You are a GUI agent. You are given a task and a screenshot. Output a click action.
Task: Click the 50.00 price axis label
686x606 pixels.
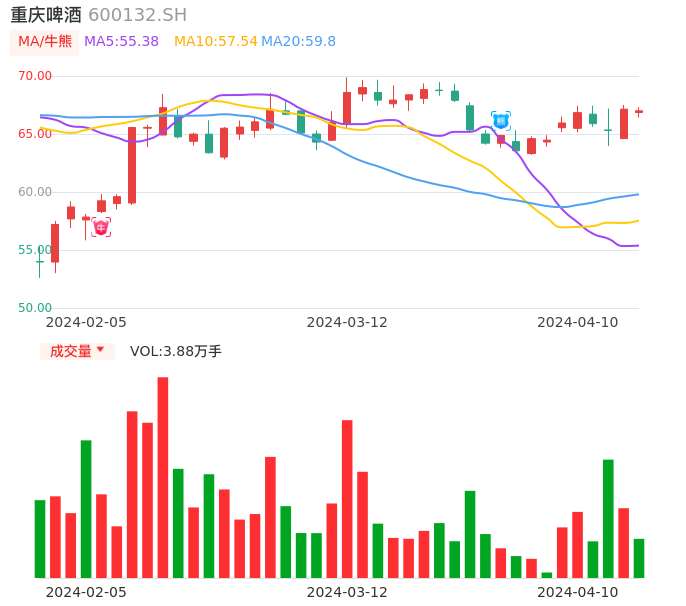point(35,308)
